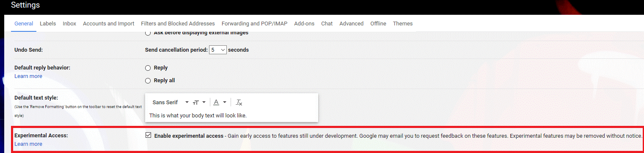
Task: Open the text size dropdown
Action: pyautogui.click(x=199, y=103)
